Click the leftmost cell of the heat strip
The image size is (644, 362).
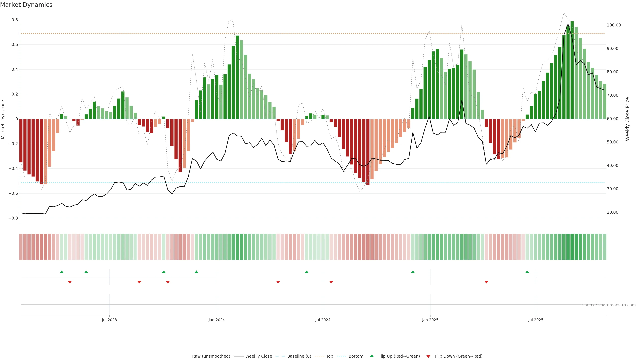point(21,247)
